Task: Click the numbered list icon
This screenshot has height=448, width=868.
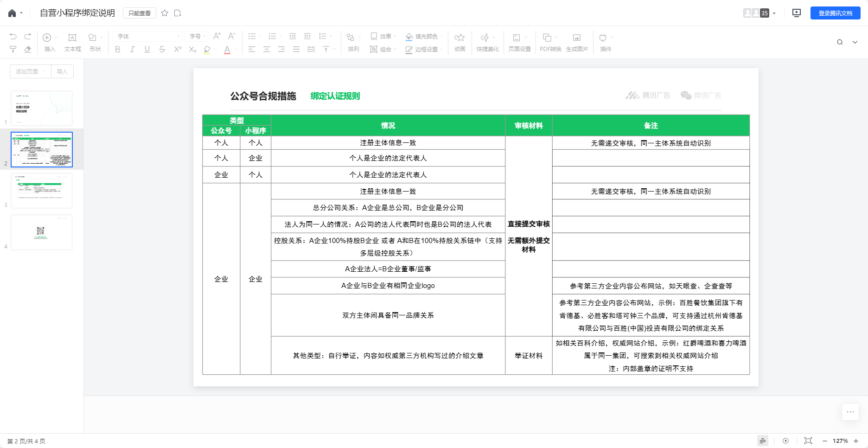Action: pos(272,36)
